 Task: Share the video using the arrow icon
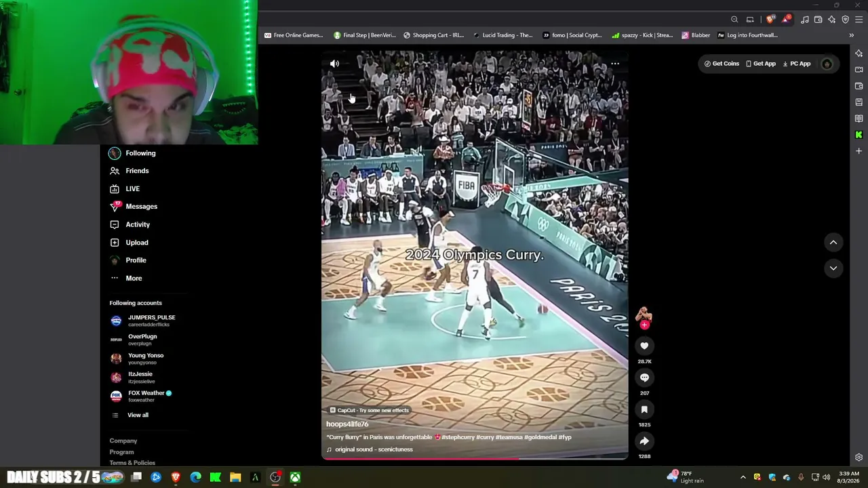pos(644,441)
